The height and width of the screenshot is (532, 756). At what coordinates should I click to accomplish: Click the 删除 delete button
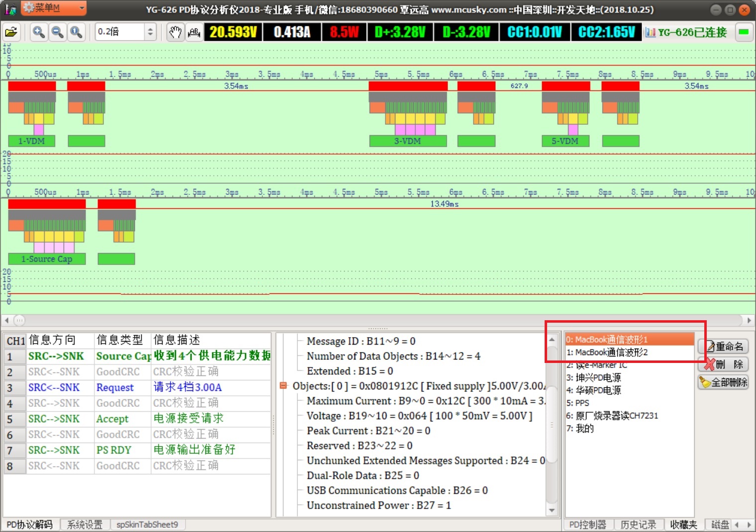point(724,364)
